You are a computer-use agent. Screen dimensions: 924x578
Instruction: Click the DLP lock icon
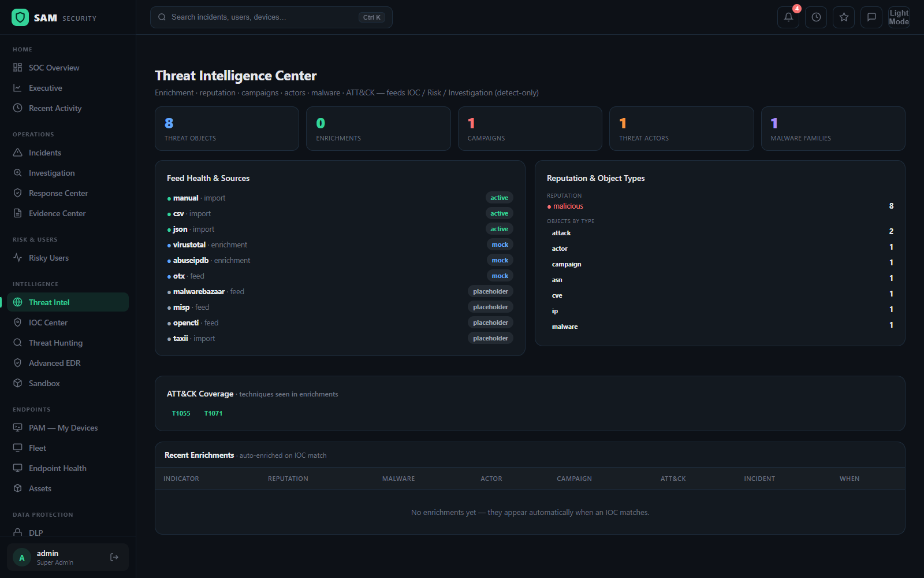pyautogui.click(x=17, y=532)
